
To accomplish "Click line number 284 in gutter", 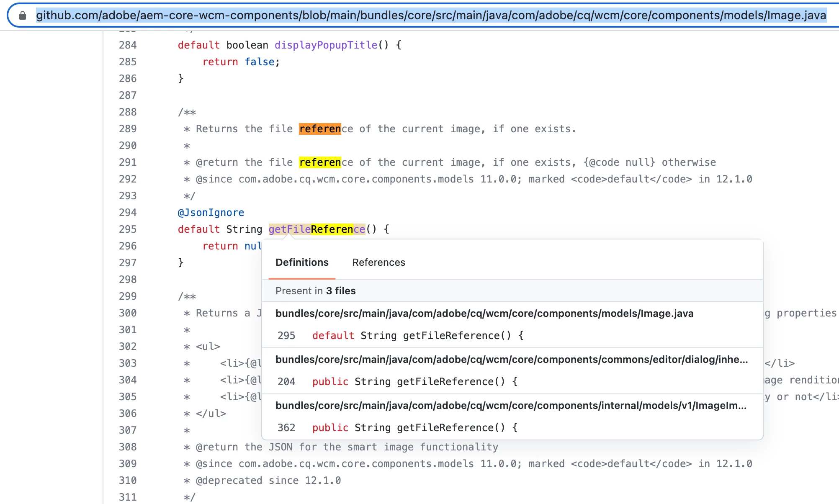I will [128, 45].
